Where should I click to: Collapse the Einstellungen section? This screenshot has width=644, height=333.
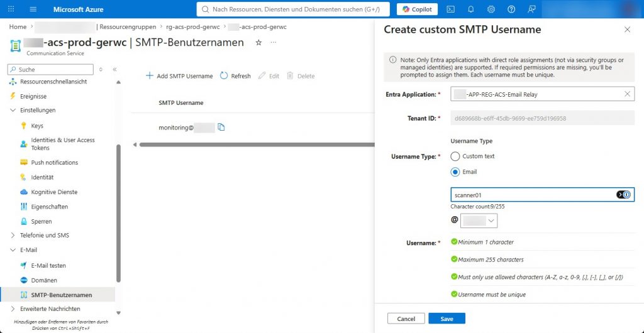point(38,110)
